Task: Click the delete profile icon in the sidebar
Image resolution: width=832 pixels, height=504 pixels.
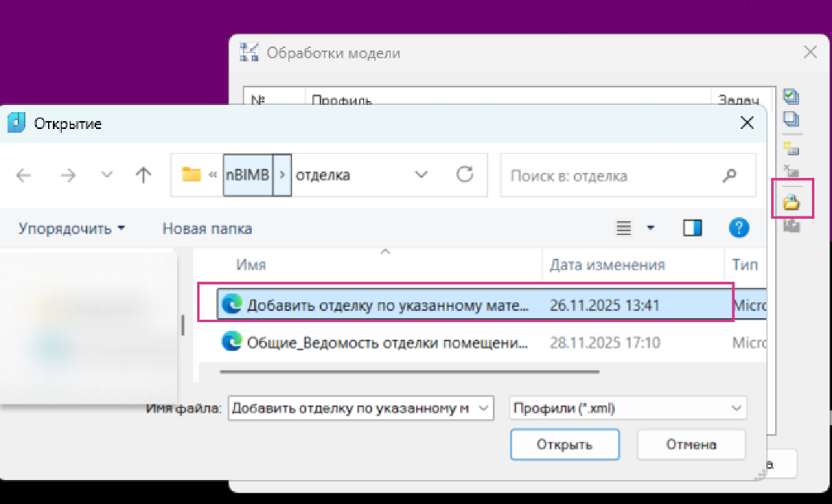Action: (x=791, y=170)
